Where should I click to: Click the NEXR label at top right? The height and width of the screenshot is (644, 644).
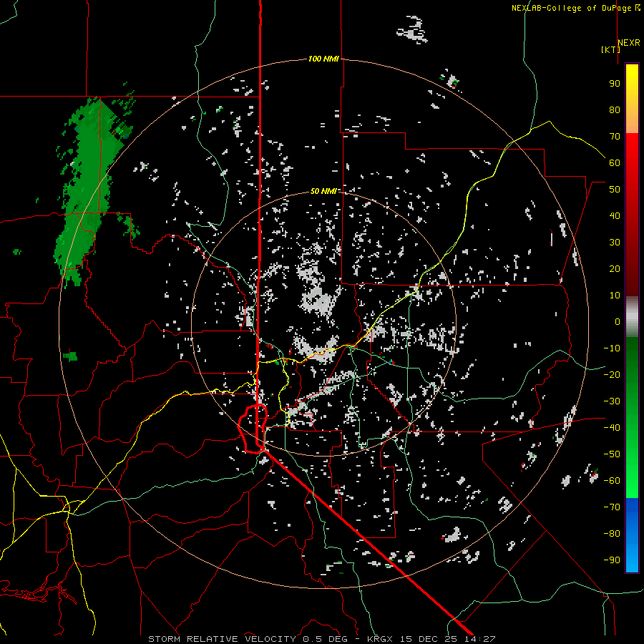(x=629, y=42)
